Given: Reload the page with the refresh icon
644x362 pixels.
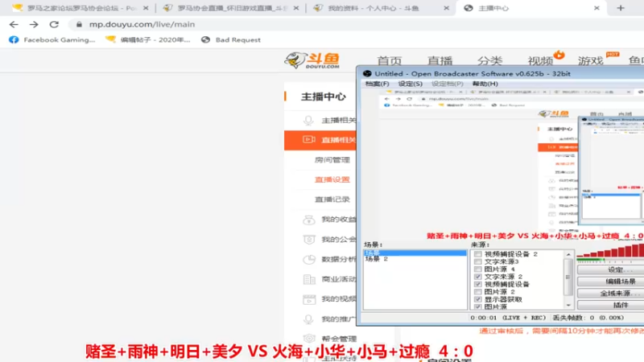Looking at the screenshot, I should click(54, 25).
